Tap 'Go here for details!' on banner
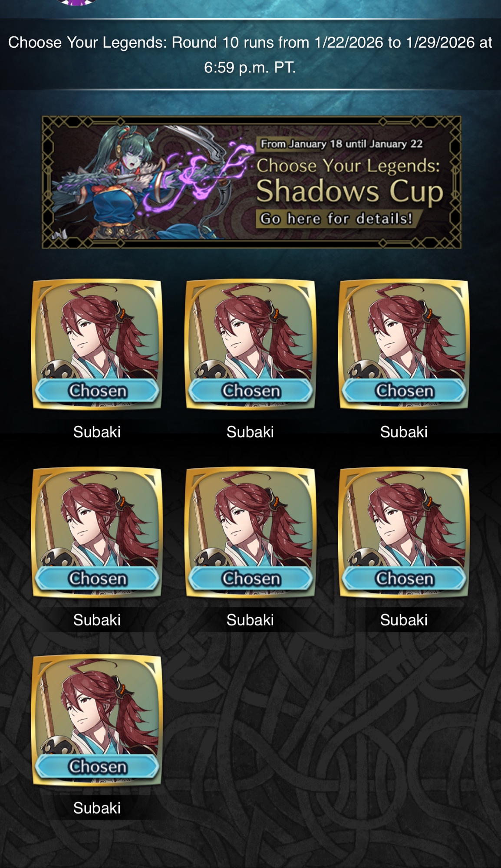This screenshot has height=868, width=501. click(x=336, y=218)
